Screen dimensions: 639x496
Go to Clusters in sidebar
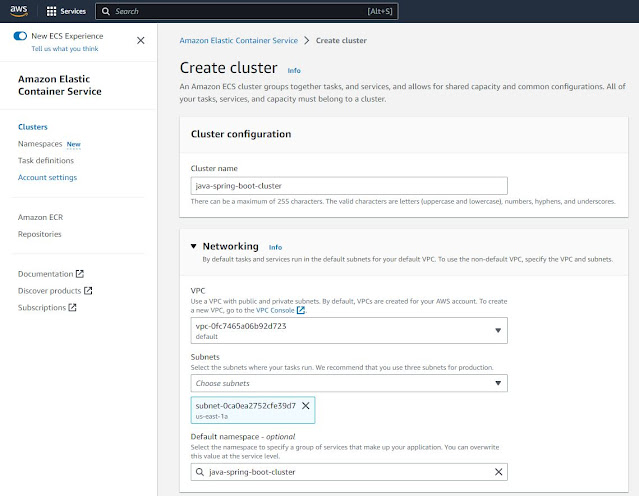33,127
